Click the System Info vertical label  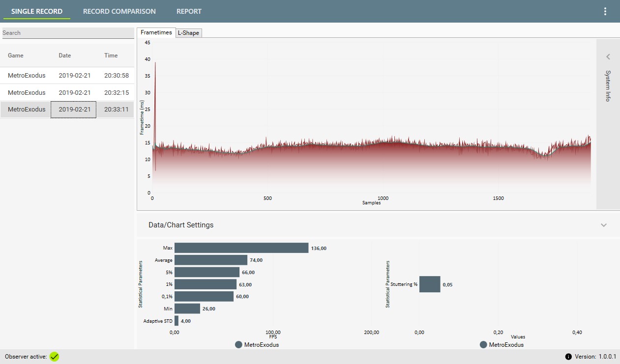(608, 86)
